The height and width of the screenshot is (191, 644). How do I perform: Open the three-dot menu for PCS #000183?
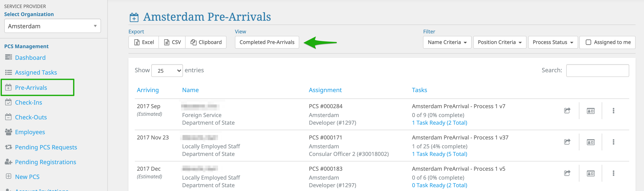[x=613, y=173]
